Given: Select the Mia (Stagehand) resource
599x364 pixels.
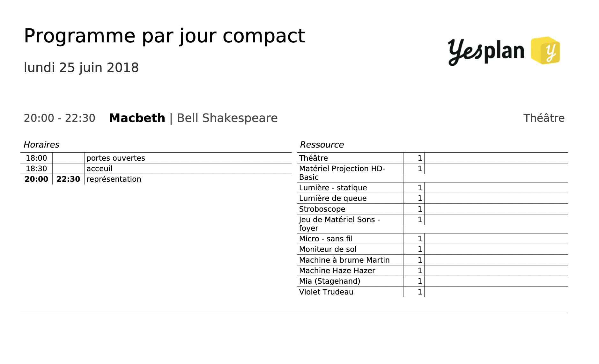Looking at the screenshot, I should (329, 281).
